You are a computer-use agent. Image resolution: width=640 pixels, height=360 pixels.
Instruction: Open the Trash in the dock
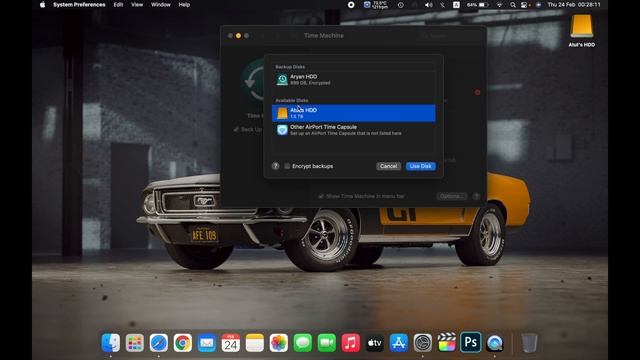(529, 343)
